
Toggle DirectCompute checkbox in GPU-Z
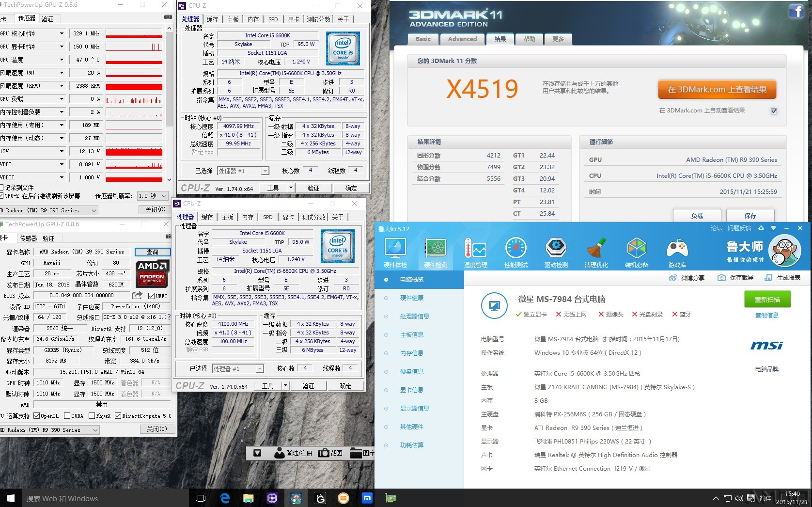(x=118, y=416)
